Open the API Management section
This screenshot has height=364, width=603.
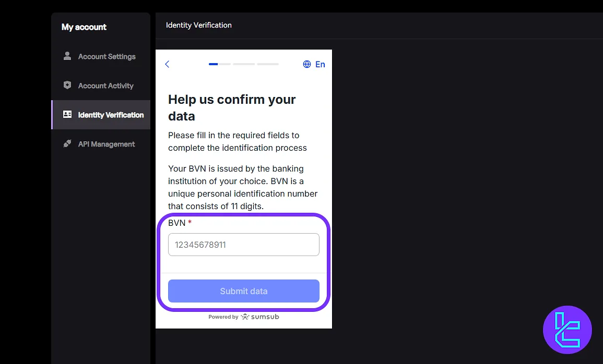106,144
